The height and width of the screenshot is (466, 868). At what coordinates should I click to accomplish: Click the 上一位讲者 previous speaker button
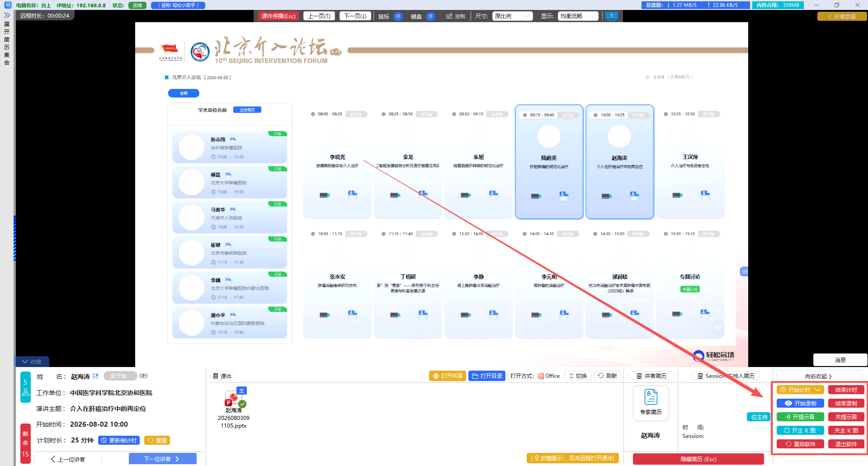tap(68, 459)
